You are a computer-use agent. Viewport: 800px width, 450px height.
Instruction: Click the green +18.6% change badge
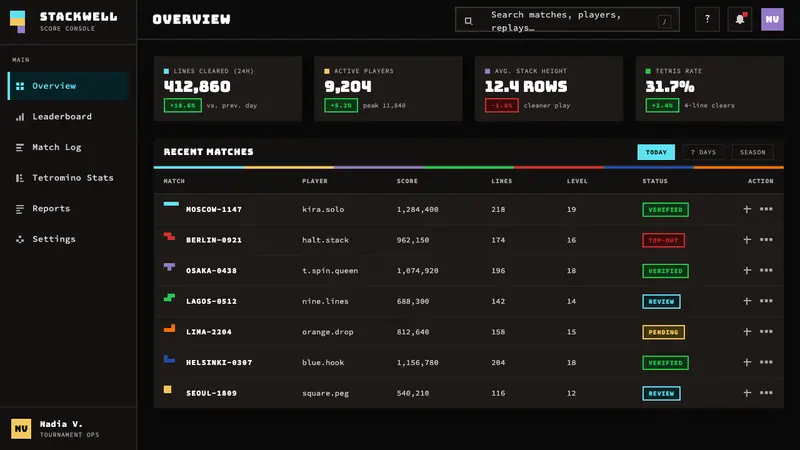click(183, 106)
